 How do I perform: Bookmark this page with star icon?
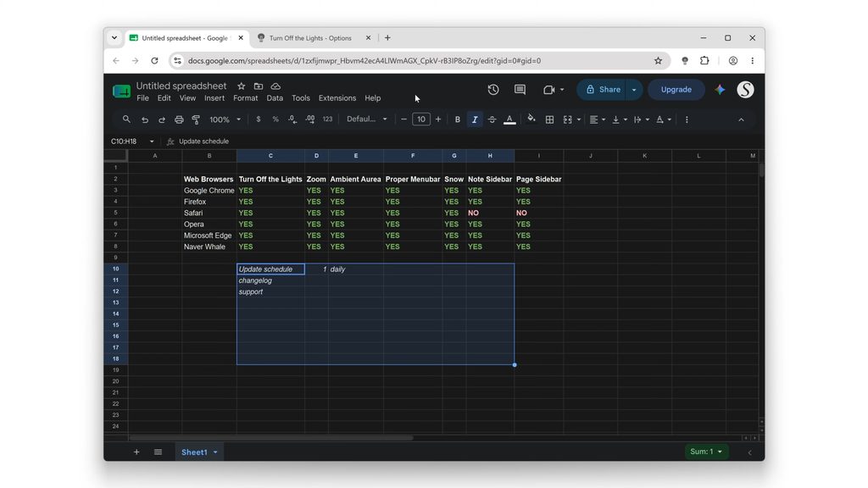(x=658, y=61)
